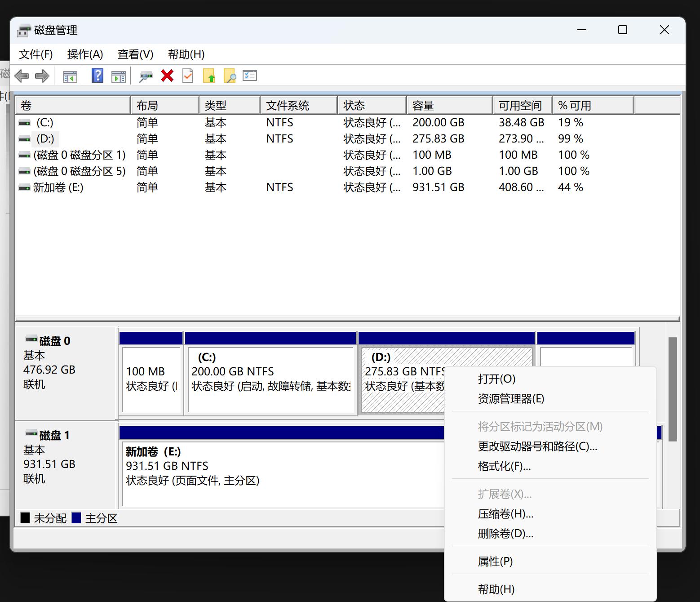Click the folder with green up-arrow icon
Image resolution: width=700 pixels, height=602 pixels.
tap(209, 76)
